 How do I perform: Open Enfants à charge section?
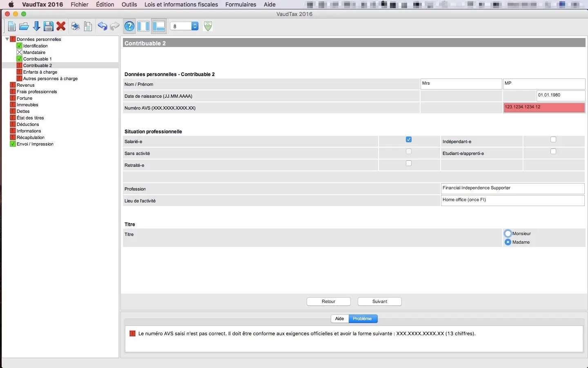pos(40,72)
